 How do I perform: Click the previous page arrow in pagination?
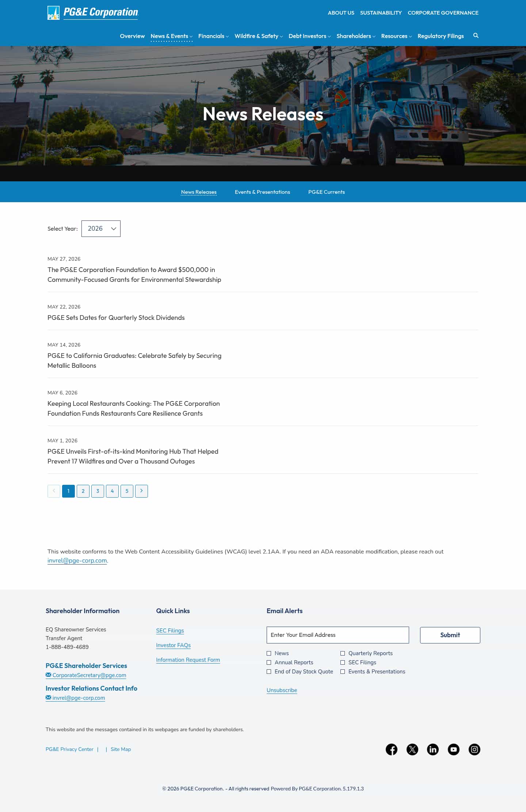pos(54,491)
